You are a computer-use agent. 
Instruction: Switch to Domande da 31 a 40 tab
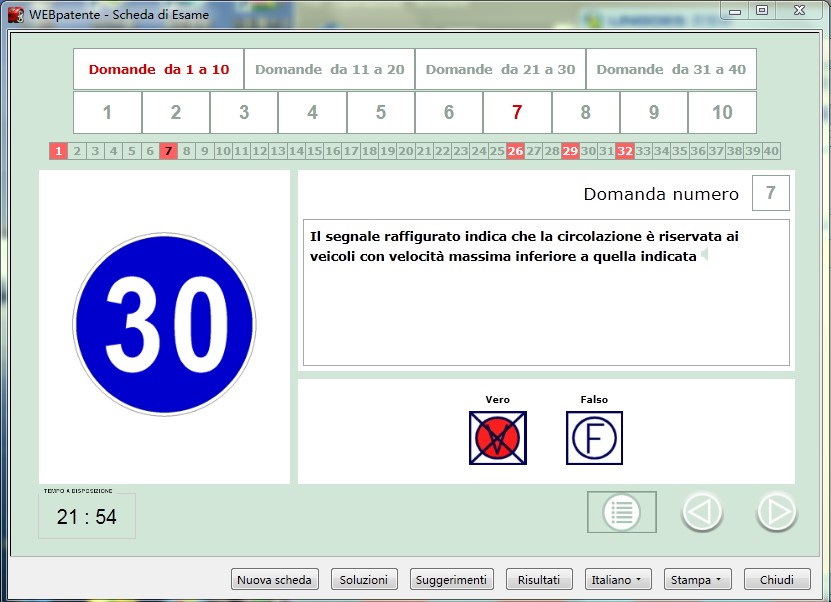click(671, 69)
